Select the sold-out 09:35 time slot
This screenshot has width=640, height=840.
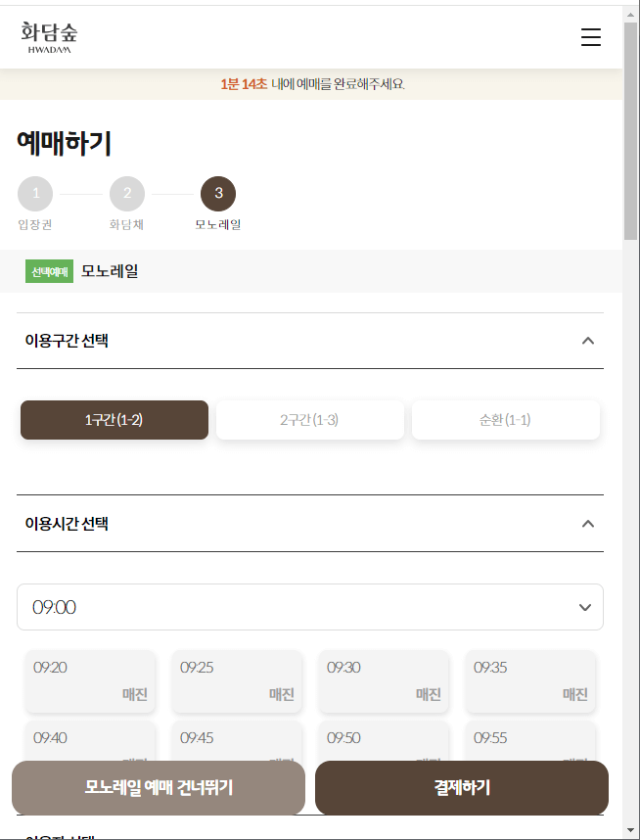[x=529, y=680]
